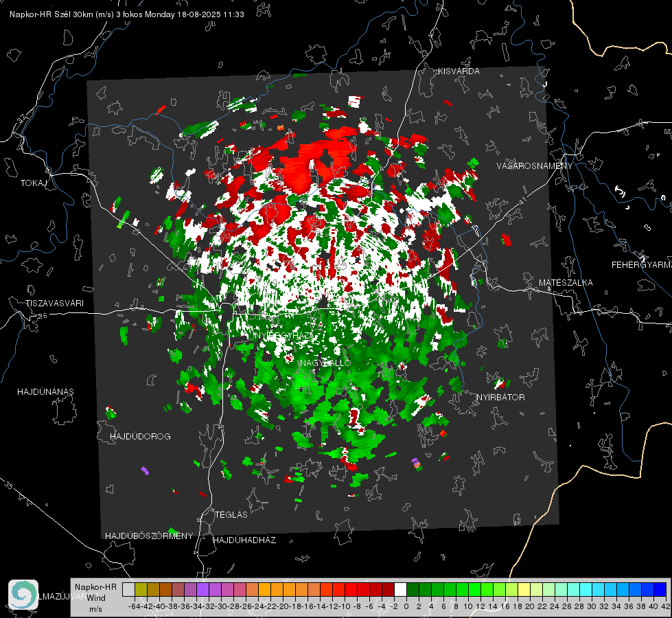The width and height of the screenshot is (672, 618).
Task: Click the NYÍREGYHÁZA city label
Action: (285, 335)
